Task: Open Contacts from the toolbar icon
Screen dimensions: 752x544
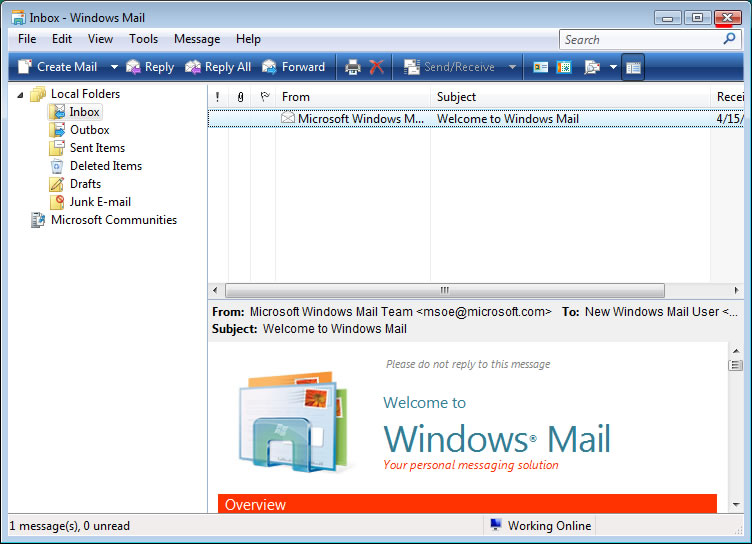Action: [x=541, y=67]
